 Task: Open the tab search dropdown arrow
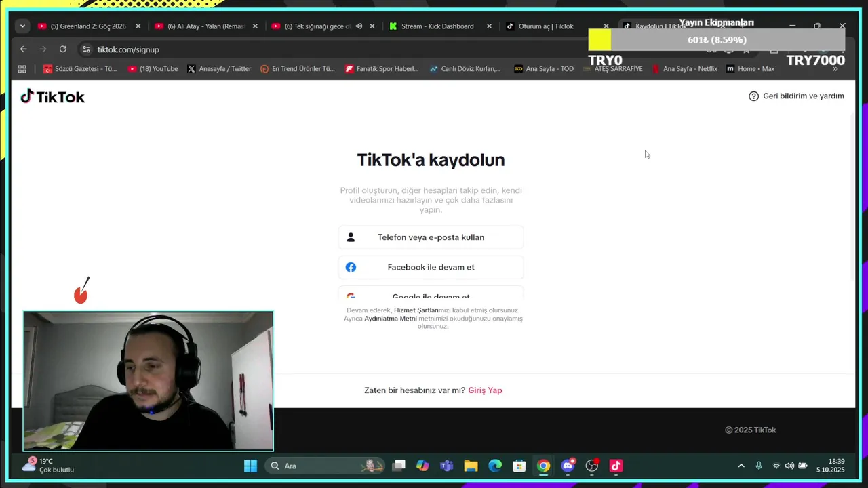(22, 26)
